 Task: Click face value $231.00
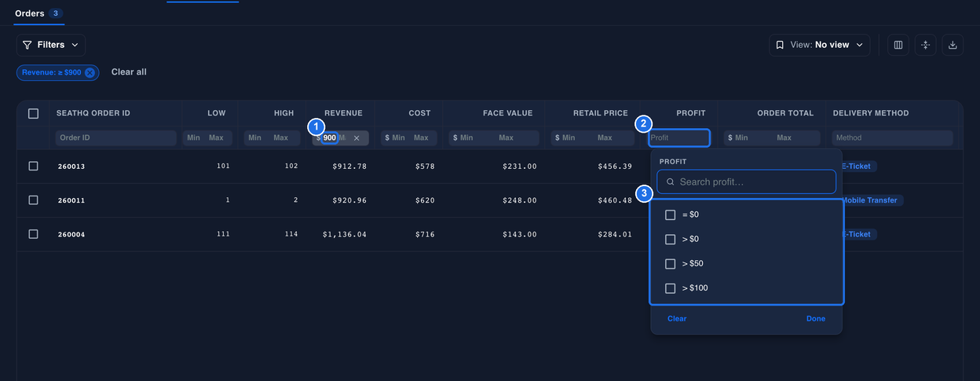click(x=518, y=167)
